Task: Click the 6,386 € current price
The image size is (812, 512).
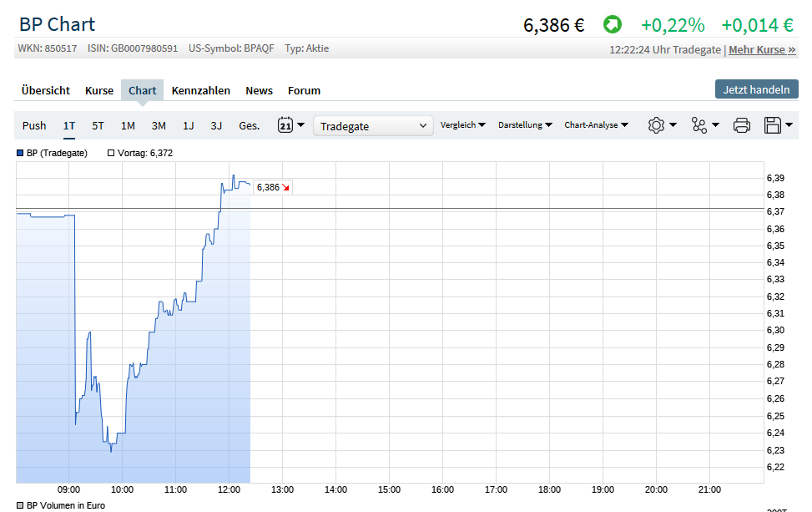Action: click(553, 25)
